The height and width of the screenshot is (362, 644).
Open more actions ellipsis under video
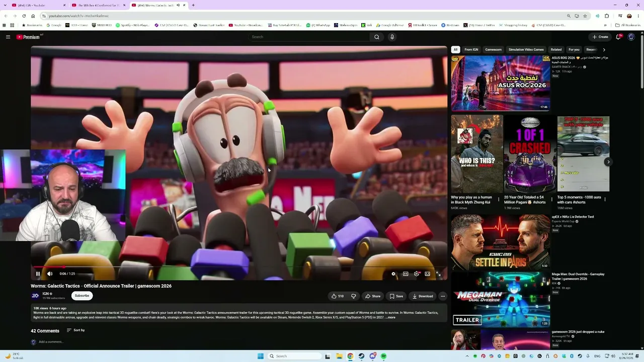pyautogui.click(x=443, y=296)
